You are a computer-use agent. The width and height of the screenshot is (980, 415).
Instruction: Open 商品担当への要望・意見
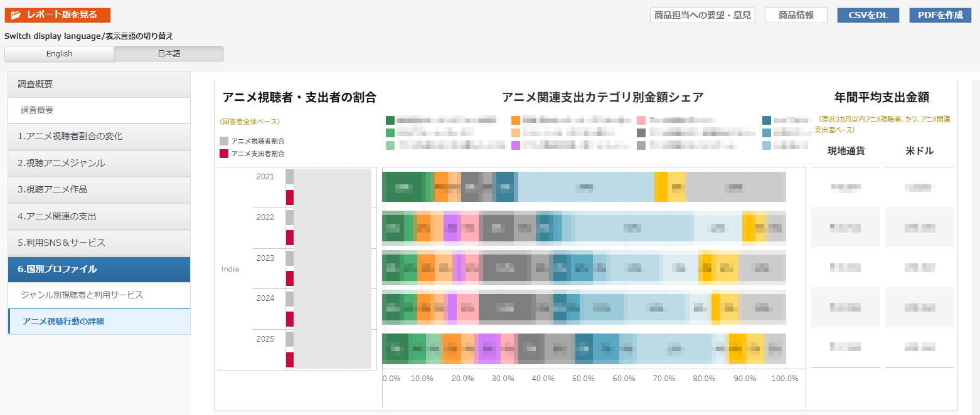pos(702,15)
